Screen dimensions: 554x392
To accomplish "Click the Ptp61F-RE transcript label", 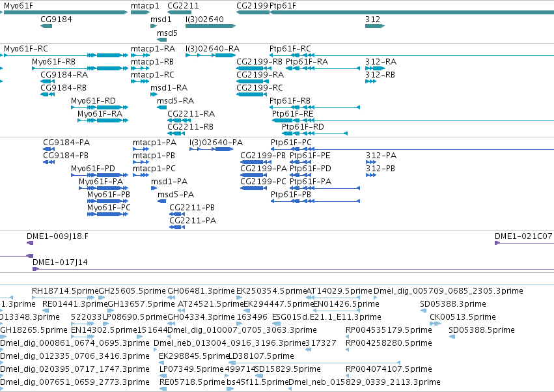I will point(292,114).
